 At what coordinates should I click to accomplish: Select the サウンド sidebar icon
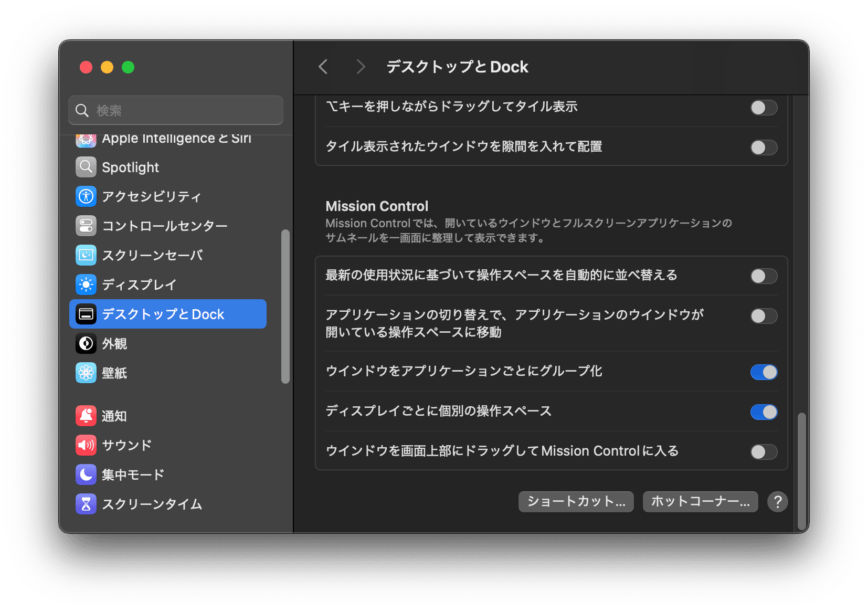(x=86, y=445)
